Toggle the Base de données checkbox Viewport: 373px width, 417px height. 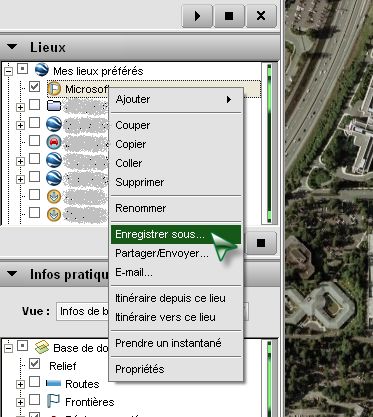point(23,346)
